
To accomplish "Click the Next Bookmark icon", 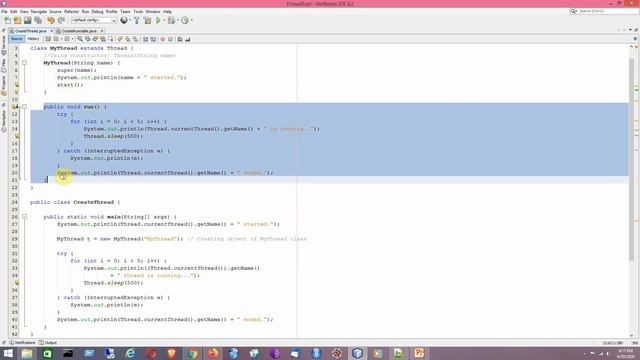I will coord(128,39).
